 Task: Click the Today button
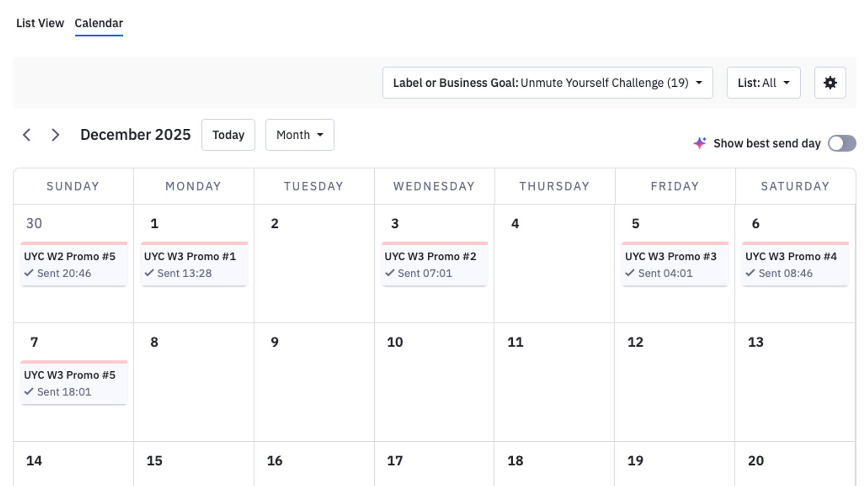(x=228, y=135)
